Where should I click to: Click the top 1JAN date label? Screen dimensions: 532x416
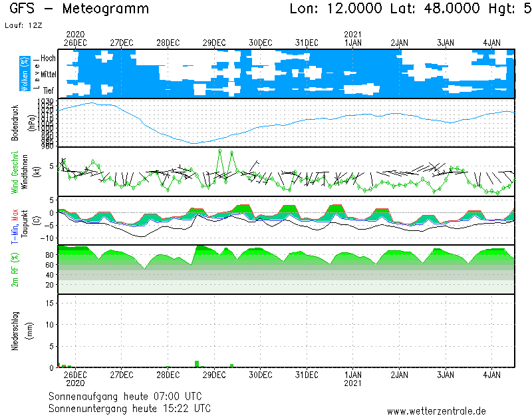[353, 43]
